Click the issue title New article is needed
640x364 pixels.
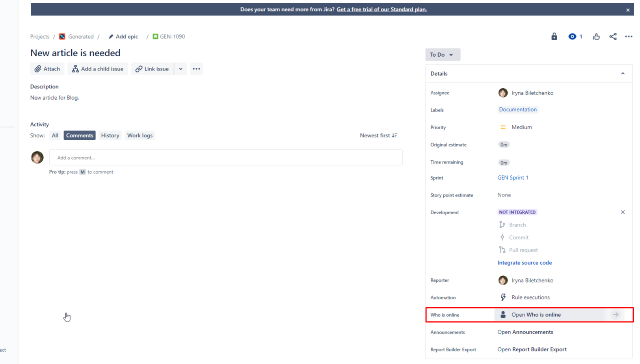tap(75, 53)
